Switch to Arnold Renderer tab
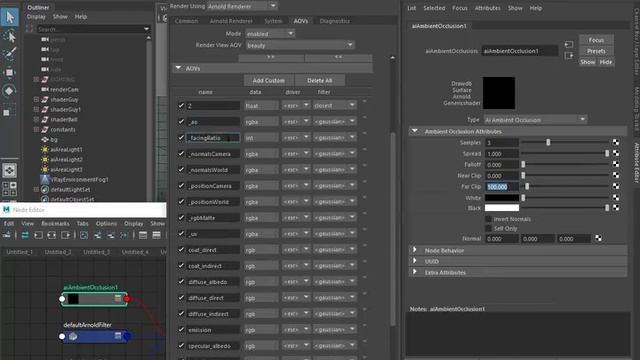Viewport: 640px width, 360px height. tap(231, 21)
